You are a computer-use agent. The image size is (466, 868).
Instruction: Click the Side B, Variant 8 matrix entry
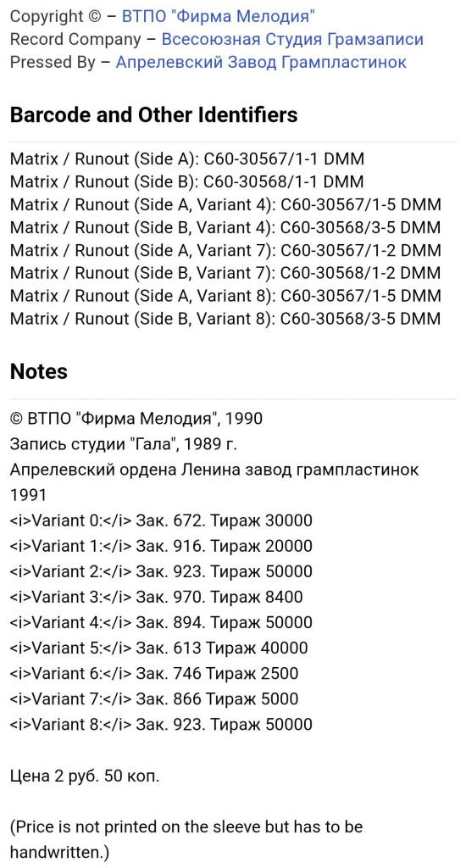click(x=226, y=319)
